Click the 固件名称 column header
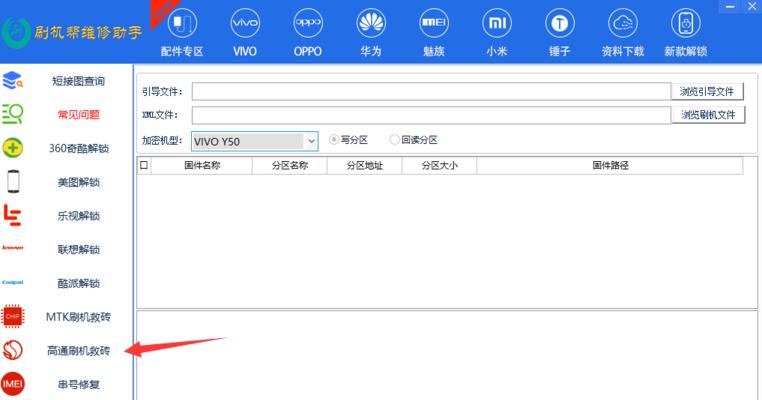Image resolution: width=762 pixels, height=400 pixels. tap(202, 165)
